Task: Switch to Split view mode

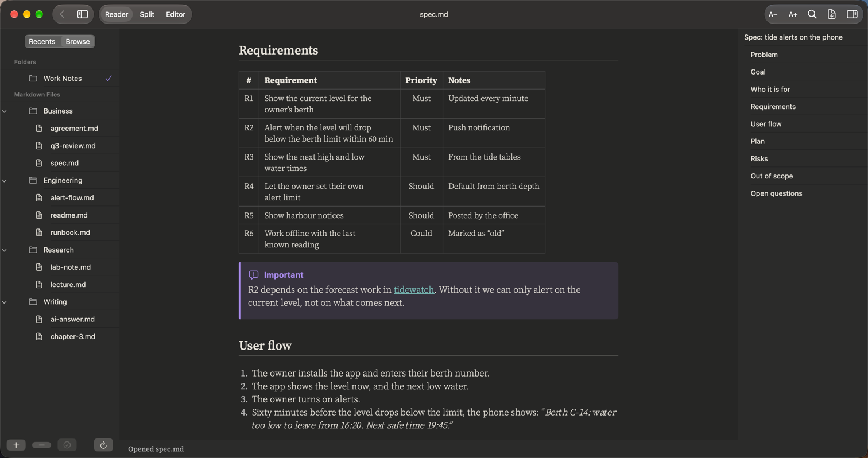Action: pos(147,14)
